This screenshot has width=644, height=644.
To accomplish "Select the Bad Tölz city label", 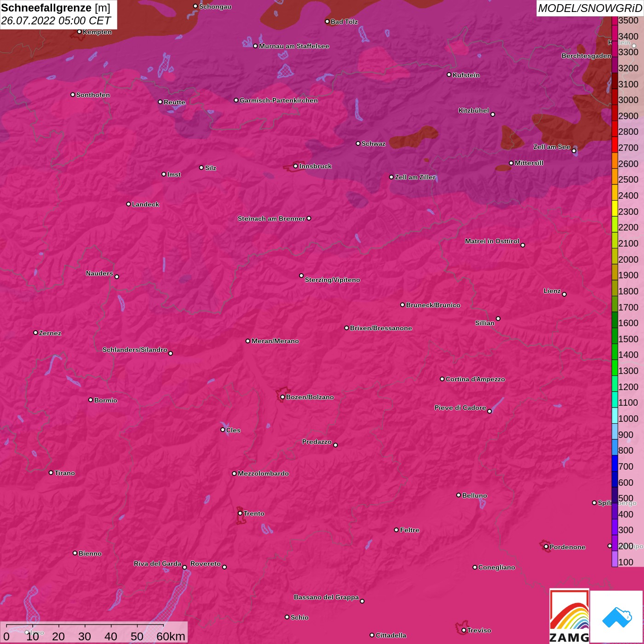I will point(344,22).
